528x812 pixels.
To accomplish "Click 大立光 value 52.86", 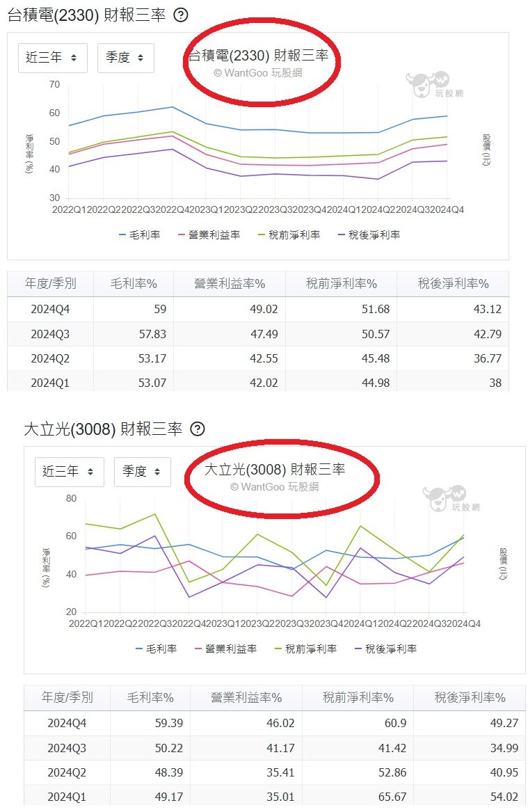I will tap(392, 772).
